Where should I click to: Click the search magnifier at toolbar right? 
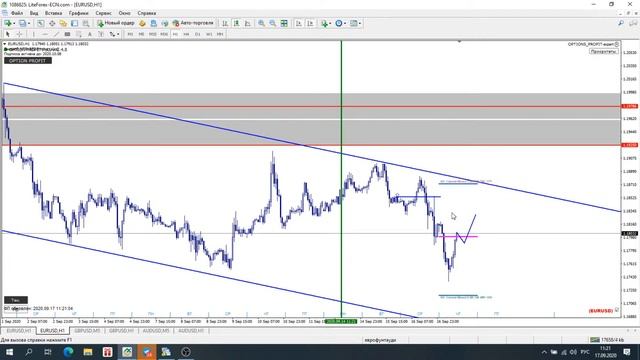point(621,23)
